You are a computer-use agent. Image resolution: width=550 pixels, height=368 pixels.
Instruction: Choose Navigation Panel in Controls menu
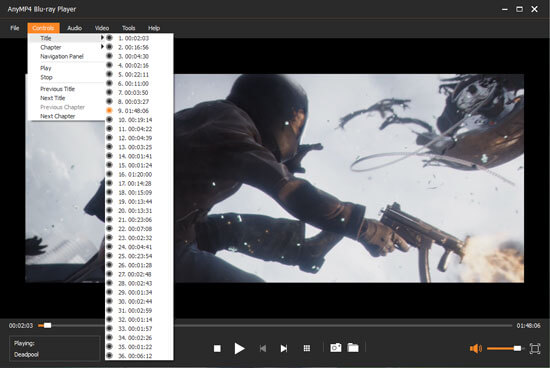62,56
